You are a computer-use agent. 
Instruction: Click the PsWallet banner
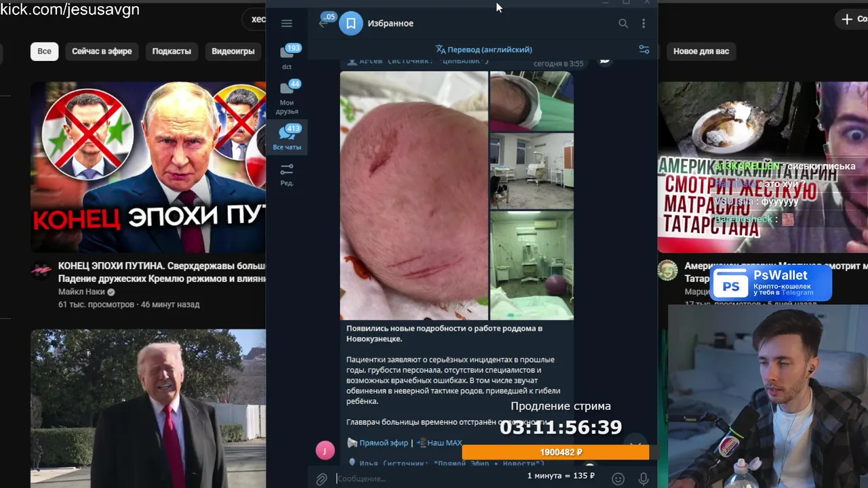tap(771, 283)
